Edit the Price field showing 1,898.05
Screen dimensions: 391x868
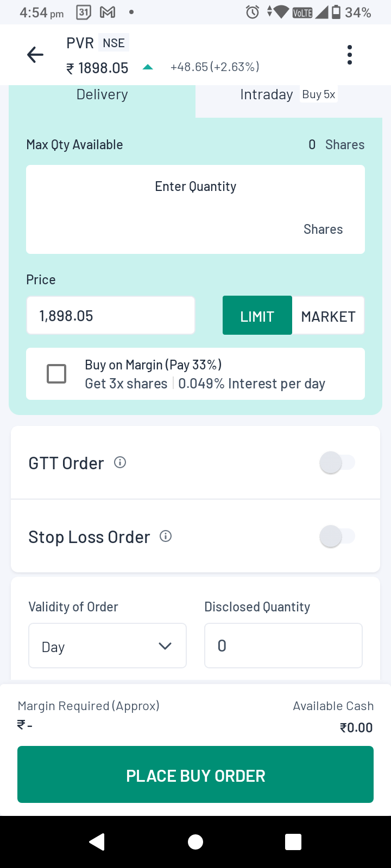(x=111, y=316)
